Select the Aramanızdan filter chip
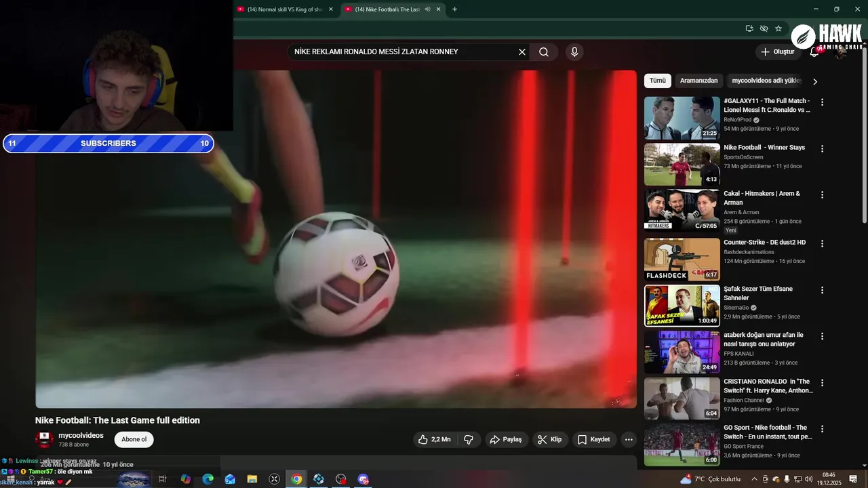Image resolution: width=868 pixels, height=488 pixels. click(698, 81)
